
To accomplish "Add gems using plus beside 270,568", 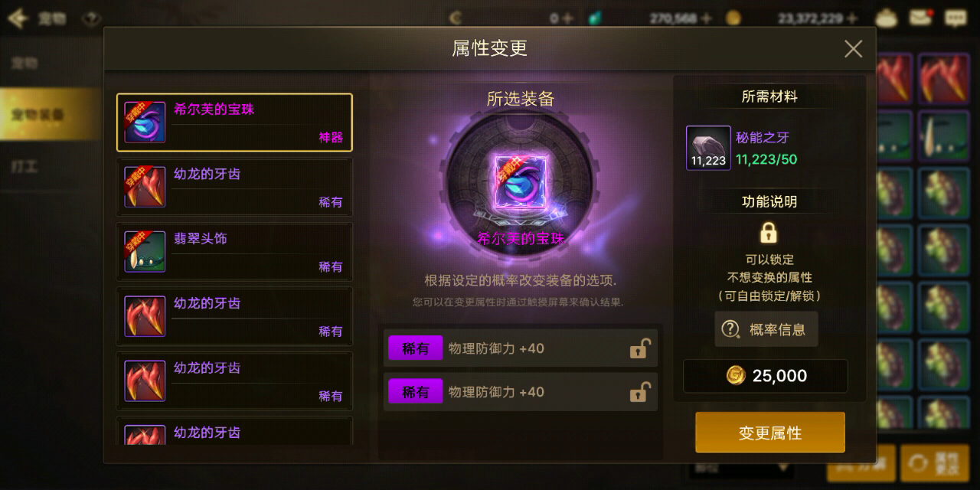I will pyautogui.click(x=705, y=18).
